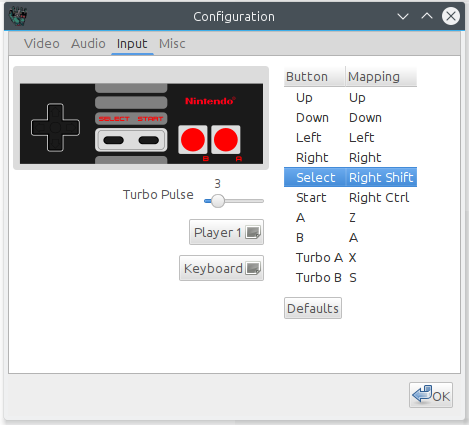The image size is (469, 425).
Task: Select the Right button row
Action: (350, 157)
